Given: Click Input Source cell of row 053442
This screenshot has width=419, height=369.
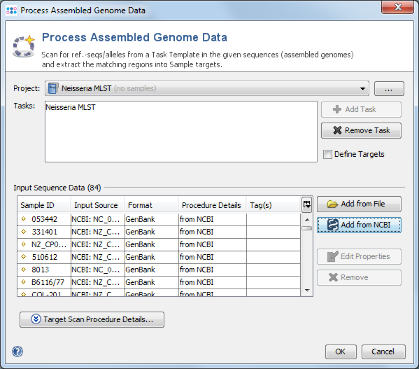Looking at the screenshot, I should pyautogui.click(x=97, y=219).
